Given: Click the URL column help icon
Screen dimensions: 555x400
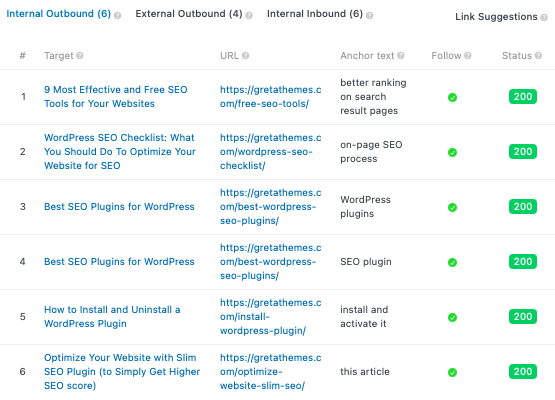Looking at the screenshot, I should coord(245,56).
